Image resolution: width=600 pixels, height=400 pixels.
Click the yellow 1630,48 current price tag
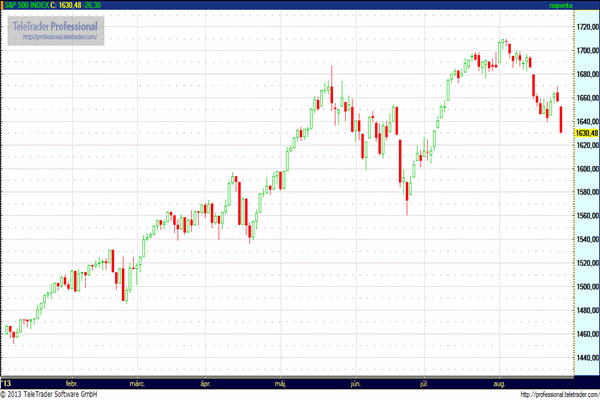[586, 132]
